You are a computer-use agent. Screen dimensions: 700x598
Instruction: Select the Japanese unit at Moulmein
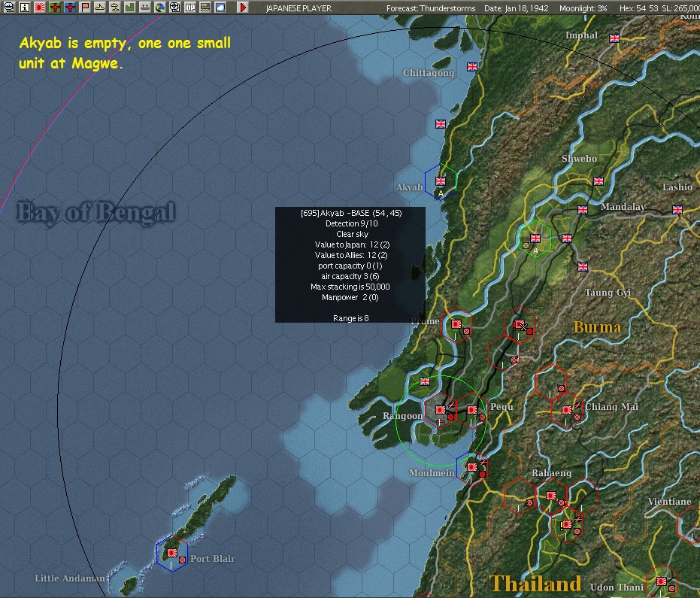[x=472, y=466]
